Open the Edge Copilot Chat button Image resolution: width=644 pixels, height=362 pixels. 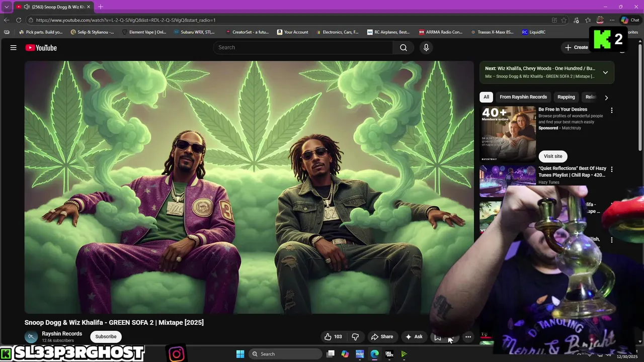(x=630, y=20)
